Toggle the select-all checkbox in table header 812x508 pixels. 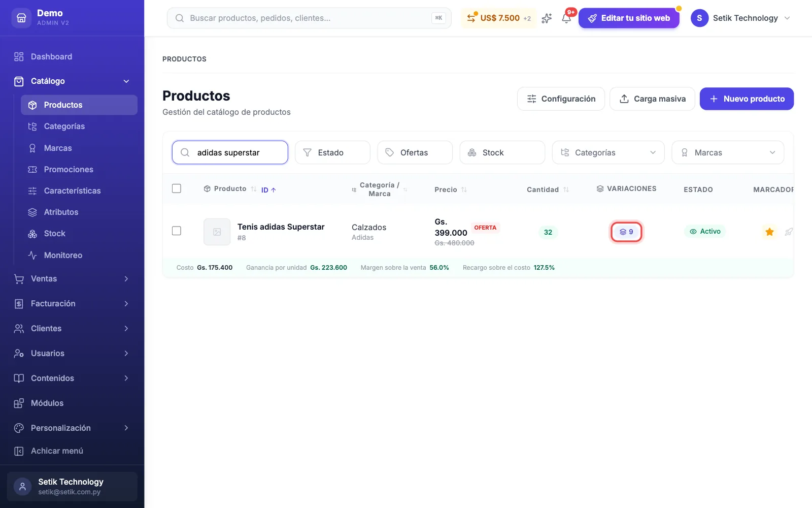pyautogui.click(x=177, y=188)
